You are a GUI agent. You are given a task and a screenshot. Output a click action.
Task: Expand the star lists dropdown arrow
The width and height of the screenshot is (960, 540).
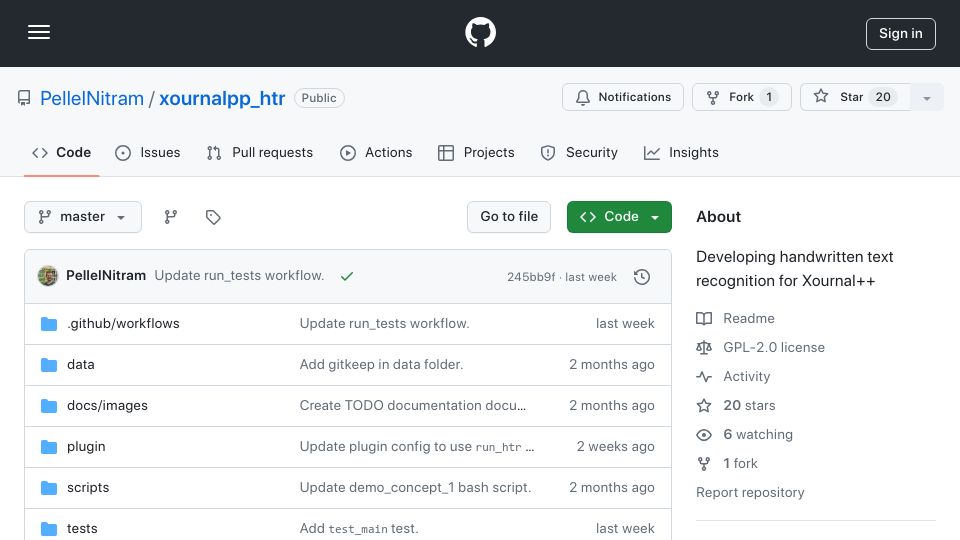point(927,98)
